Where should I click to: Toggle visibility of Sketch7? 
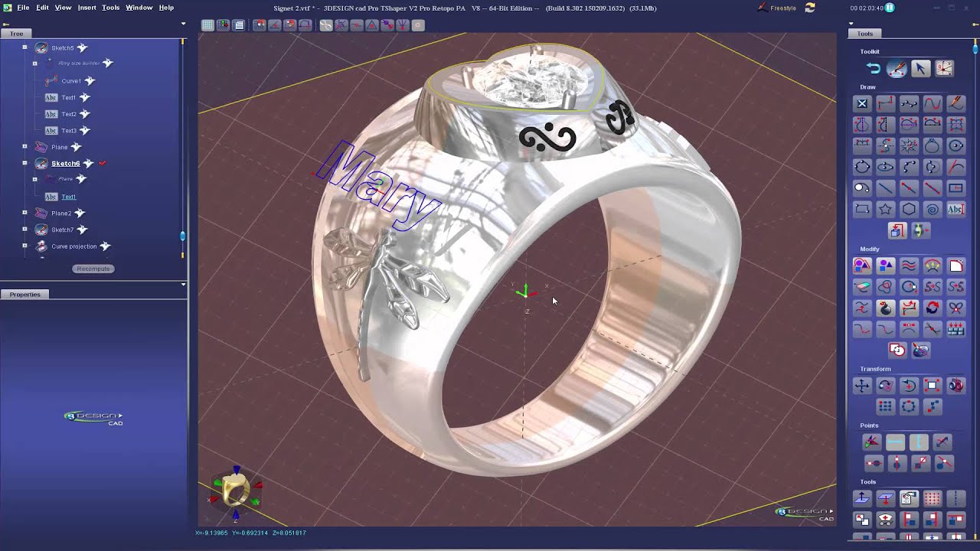click(x=82, y=230)
